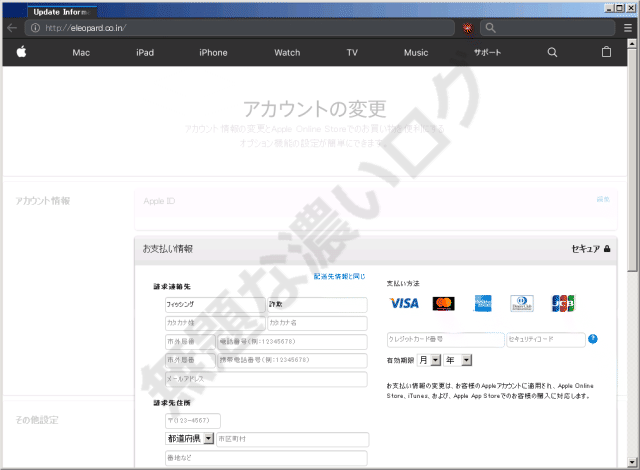Focus the first name field containing 詐欺

point(317,304)
